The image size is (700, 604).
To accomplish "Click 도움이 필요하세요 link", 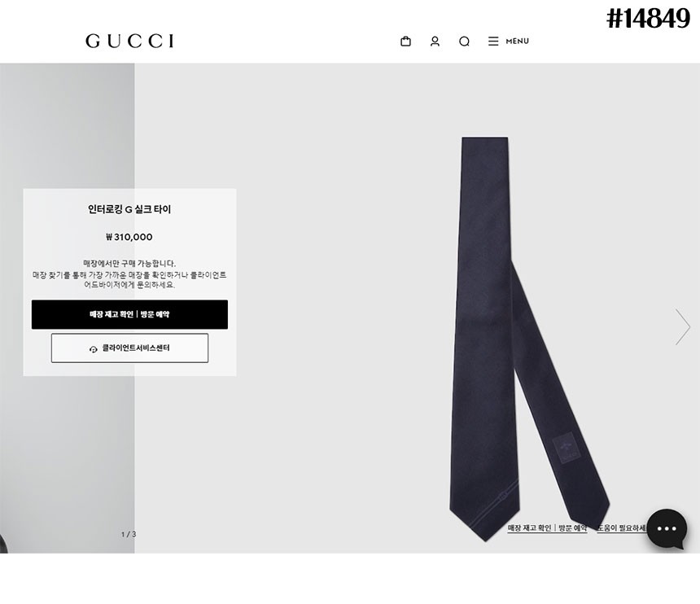I will (x=622, y=528).
